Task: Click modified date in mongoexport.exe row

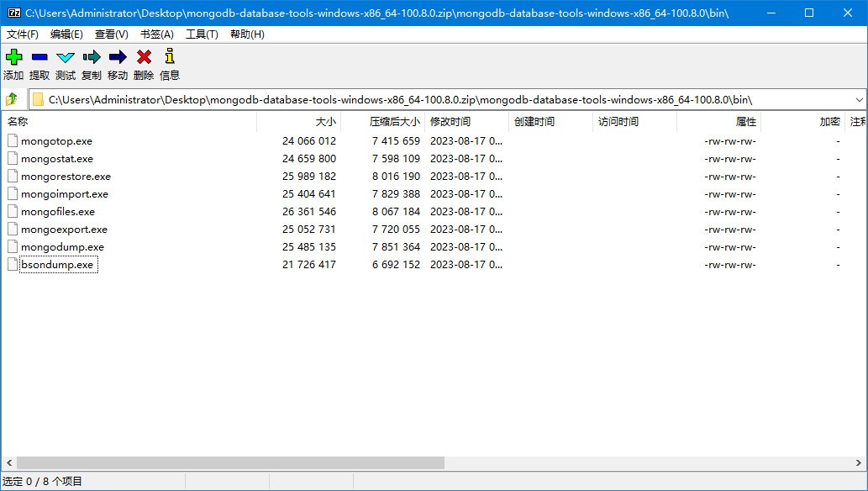Action: coord(466,230)
